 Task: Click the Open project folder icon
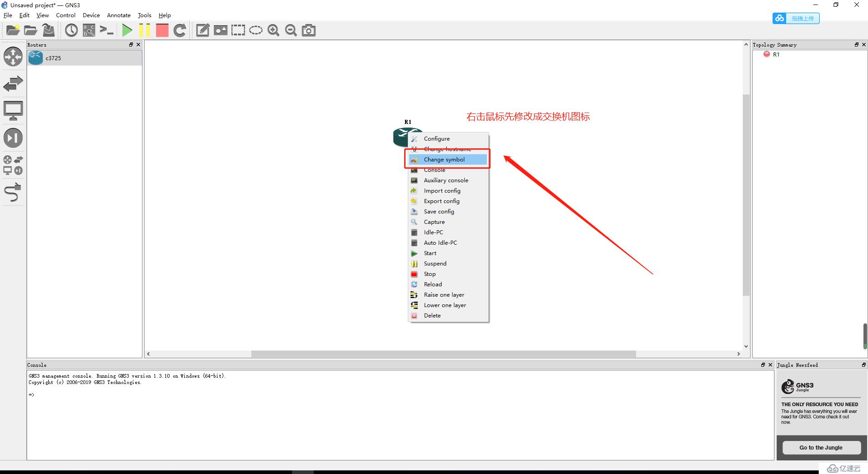30,30
